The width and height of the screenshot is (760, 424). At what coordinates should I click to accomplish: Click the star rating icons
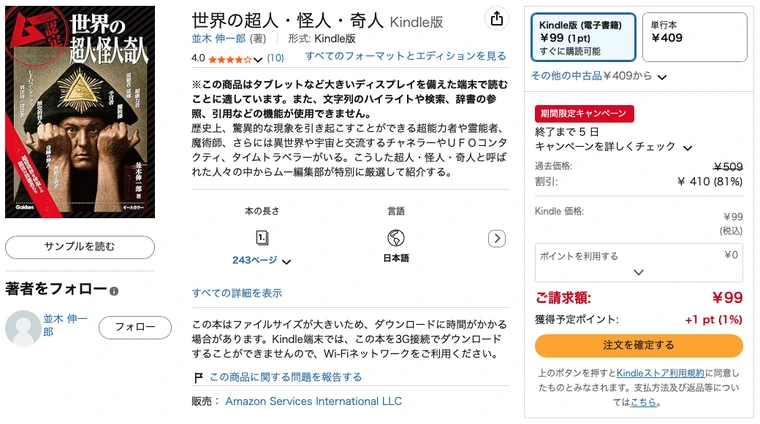coord(230,60)
